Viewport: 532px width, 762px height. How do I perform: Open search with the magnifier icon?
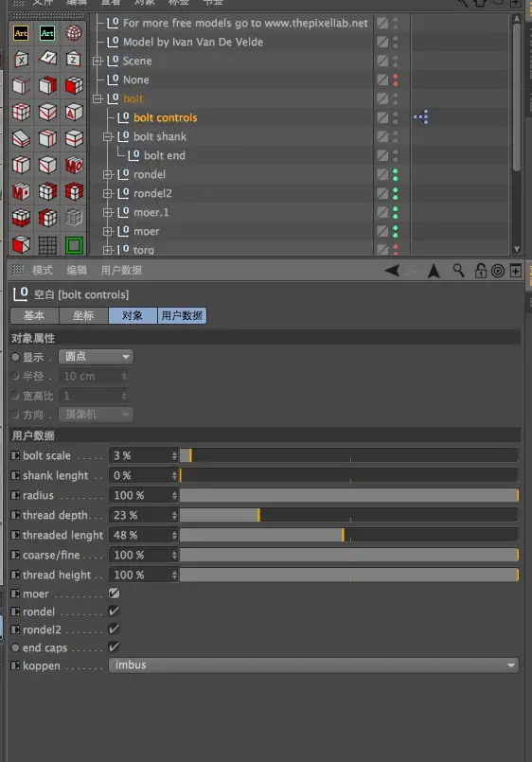(458, 270)
